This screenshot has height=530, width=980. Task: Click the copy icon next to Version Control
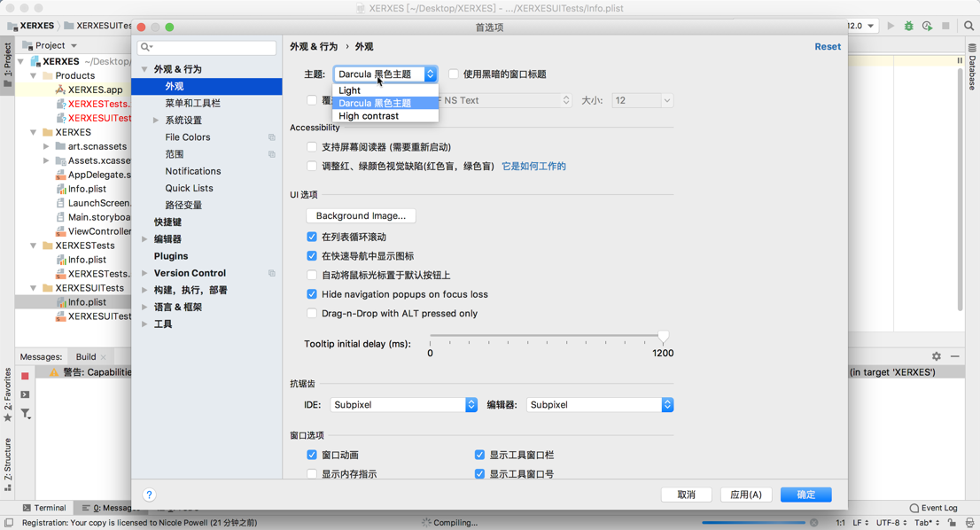[x=272, y=273]
